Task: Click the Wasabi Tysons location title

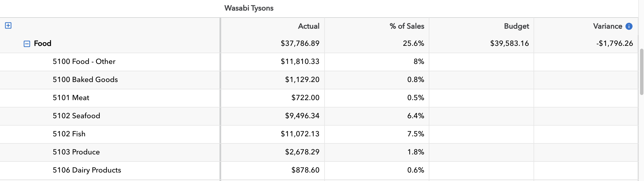Action: click(x=249, y=8)
